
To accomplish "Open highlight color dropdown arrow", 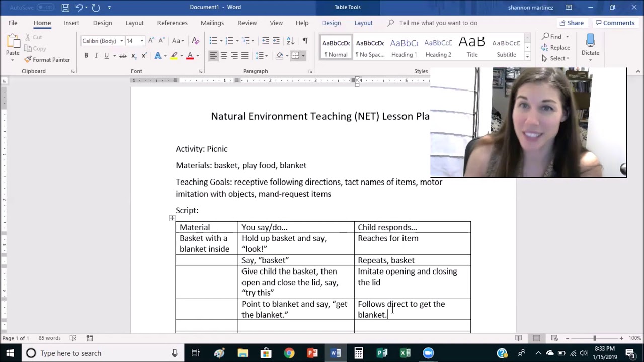I will [182, 56].
